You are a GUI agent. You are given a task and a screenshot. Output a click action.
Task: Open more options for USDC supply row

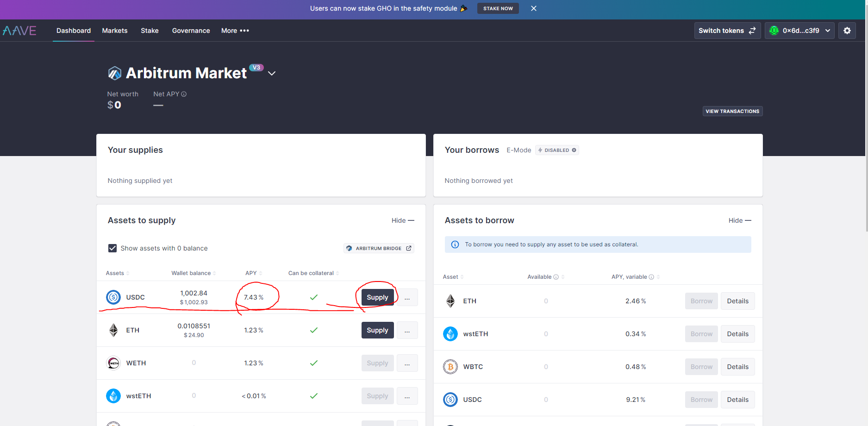tap(407, 297)
